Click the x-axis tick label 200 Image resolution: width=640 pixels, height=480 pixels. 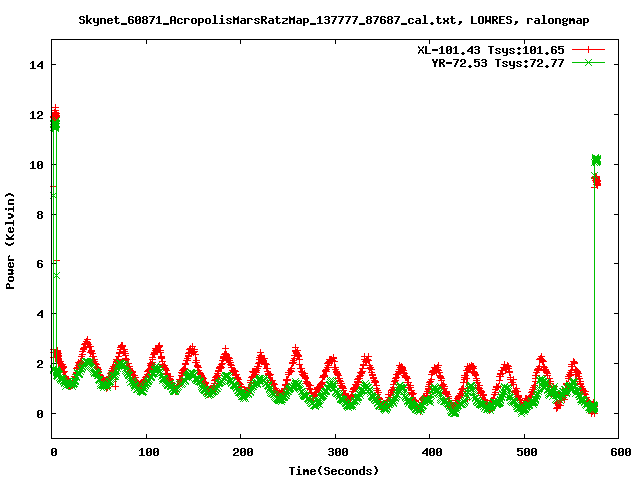coord(242,452)
